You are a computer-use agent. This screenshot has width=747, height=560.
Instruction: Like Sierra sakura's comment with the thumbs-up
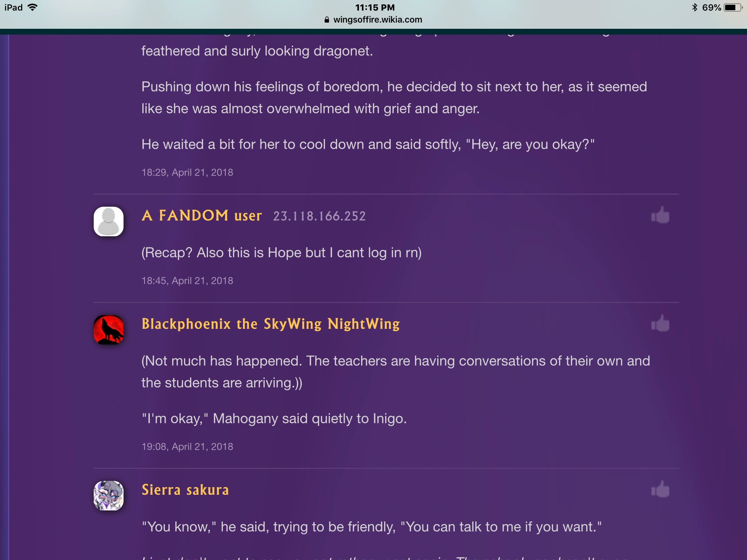[660, 489]
